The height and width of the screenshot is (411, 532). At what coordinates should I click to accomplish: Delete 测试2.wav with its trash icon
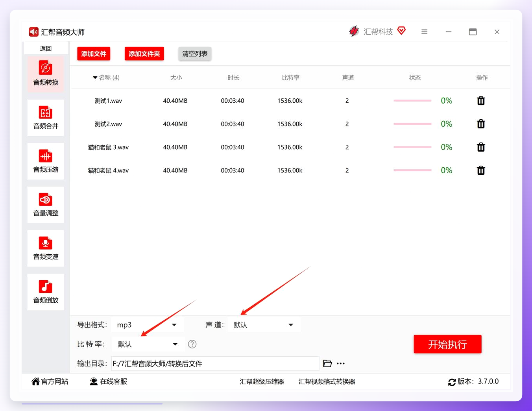(x=481, y=124)
